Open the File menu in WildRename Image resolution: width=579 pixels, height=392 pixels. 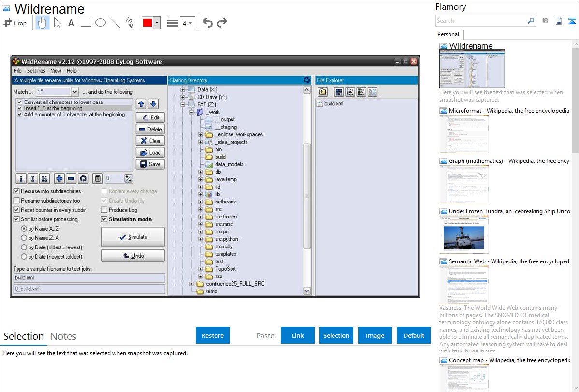click(x=18, y=71)
